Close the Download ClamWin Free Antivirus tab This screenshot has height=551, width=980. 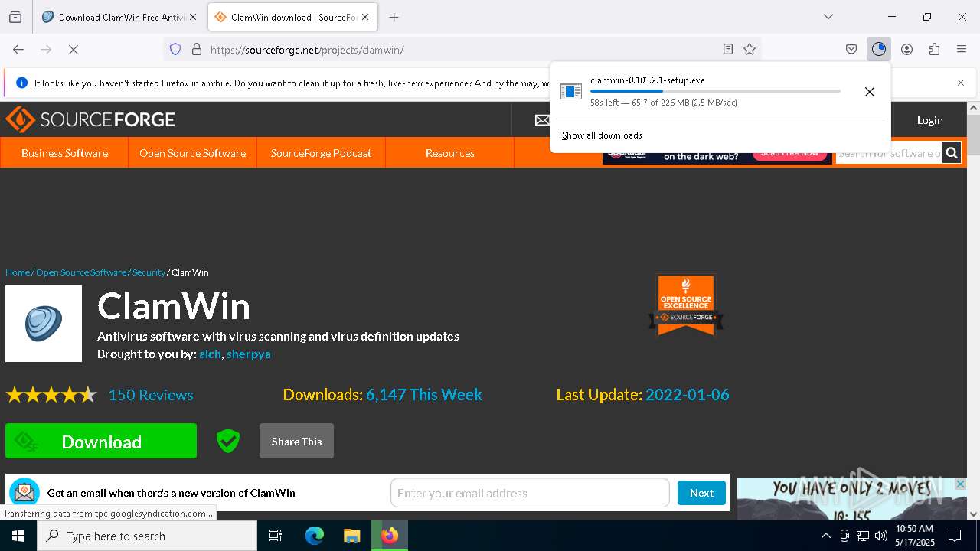pyautogui.click(x=192, y=17)
